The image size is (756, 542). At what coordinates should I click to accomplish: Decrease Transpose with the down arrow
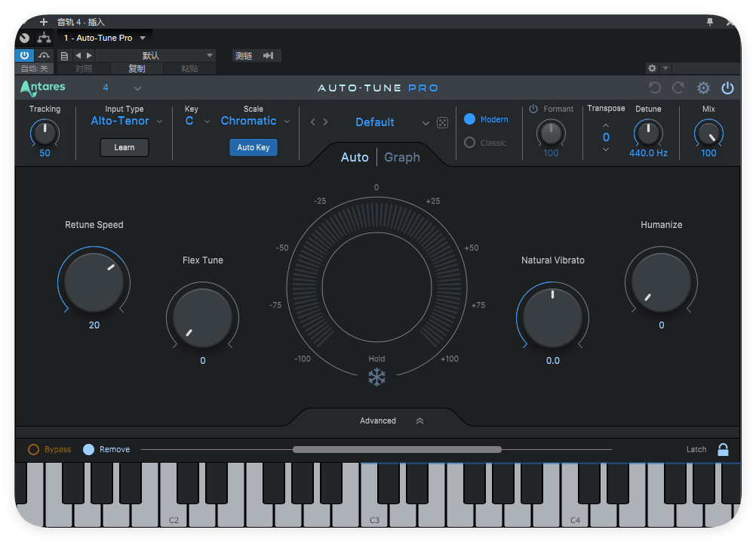click(606, 149)
